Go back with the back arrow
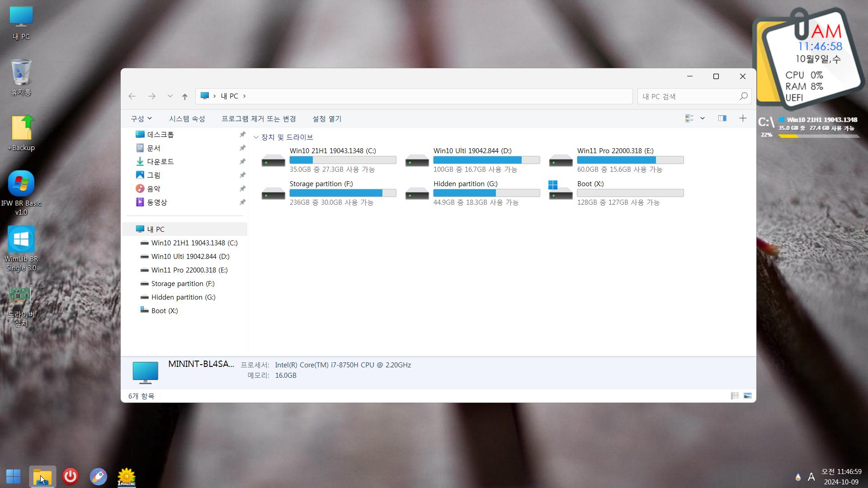The height and width of the screenshot is (488, 868). point(132,96)
